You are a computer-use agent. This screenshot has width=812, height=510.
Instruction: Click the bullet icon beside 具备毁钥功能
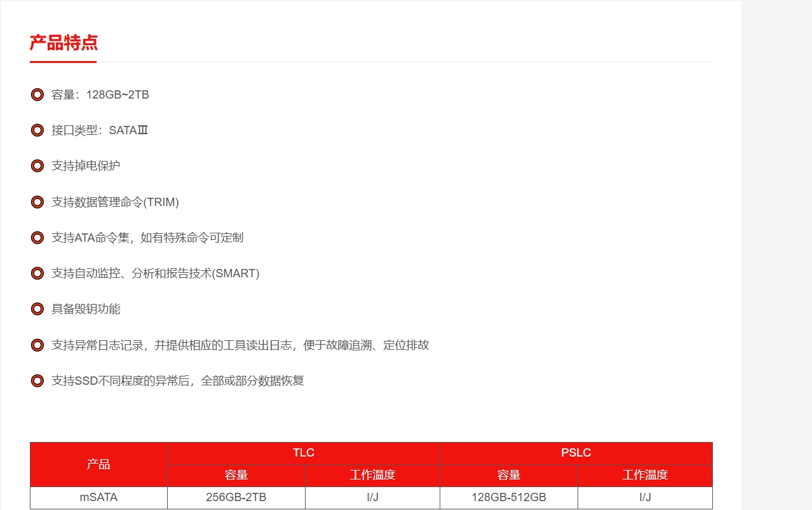[x=37, y=309]
